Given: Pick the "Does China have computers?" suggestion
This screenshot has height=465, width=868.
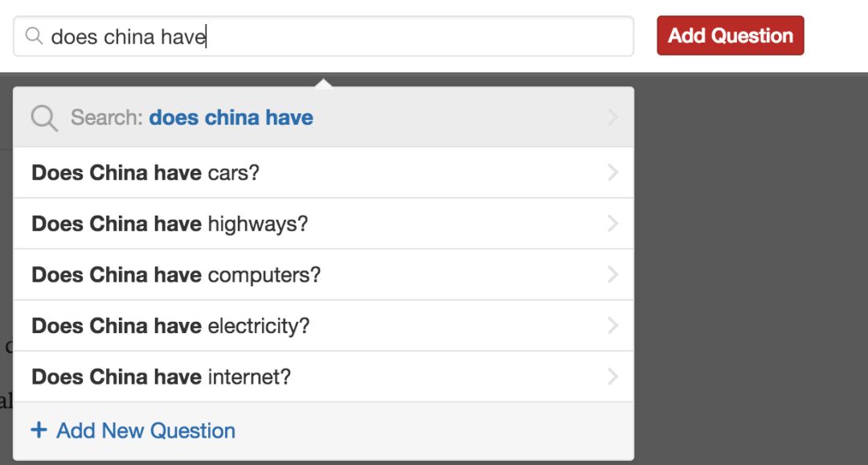Looking at the screenshot, I should 176,275.
